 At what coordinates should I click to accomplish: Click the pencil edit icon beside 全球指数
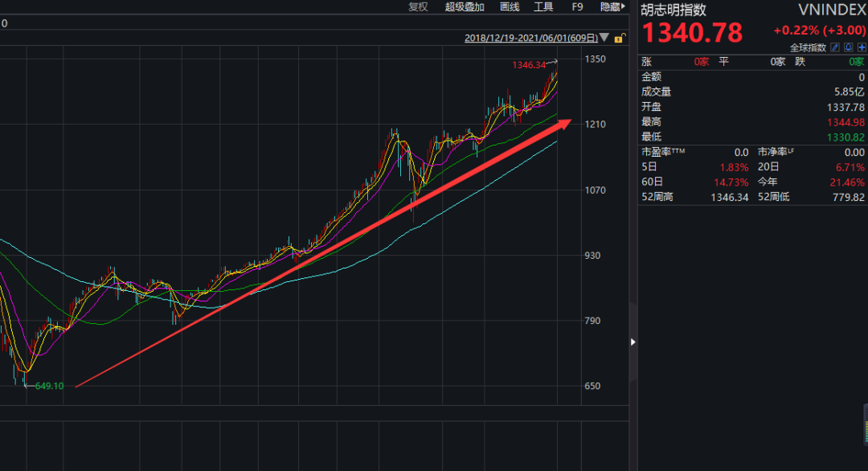[835, 47]
